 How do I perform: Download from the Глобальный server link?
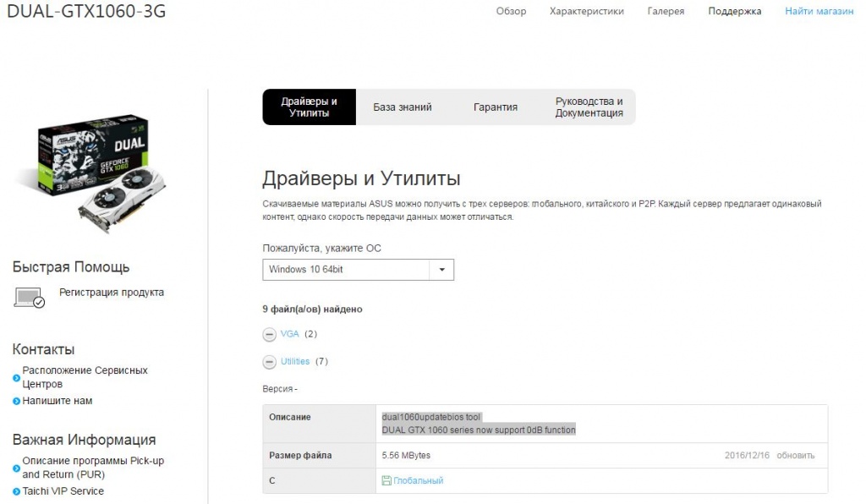pyautogui.click(x=418, y=481)
